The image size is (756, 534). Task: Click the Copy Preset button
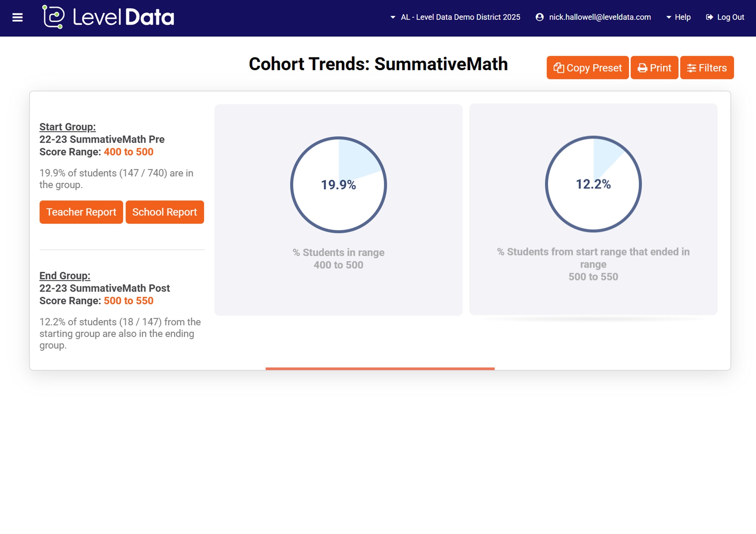pyautogui.click(x=587, y=68)
